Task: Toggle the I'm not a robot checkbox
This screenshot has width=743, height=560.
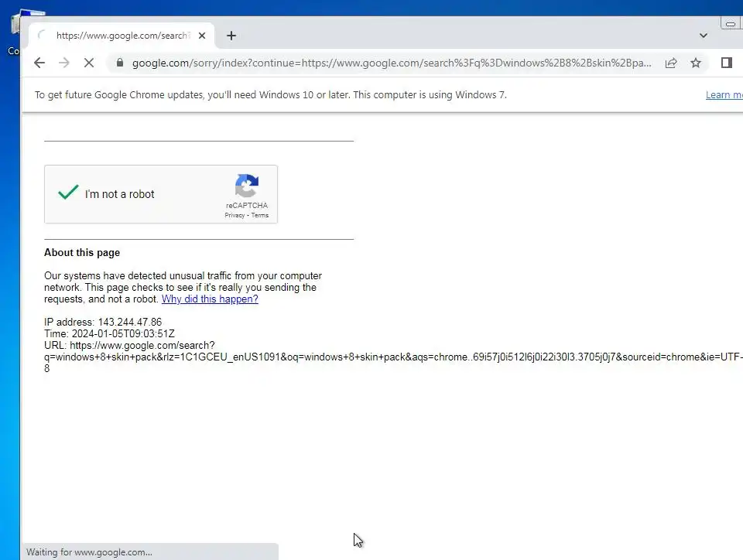Action: tap(68, 193)
